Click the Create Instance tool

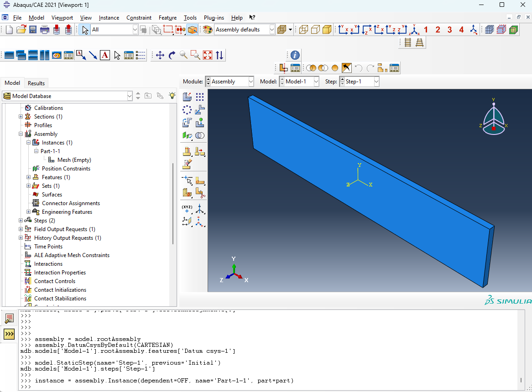[x=187, y=97]
